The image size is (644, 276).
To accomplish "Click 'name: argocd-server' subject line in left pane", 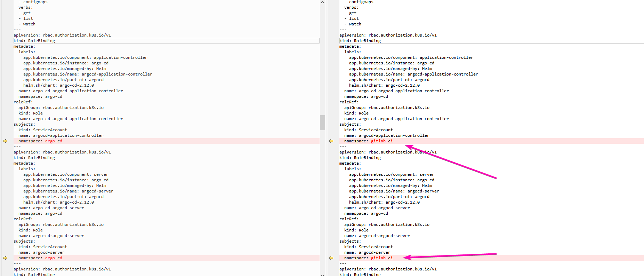I will pyautogui.click(x=41, y=252).
